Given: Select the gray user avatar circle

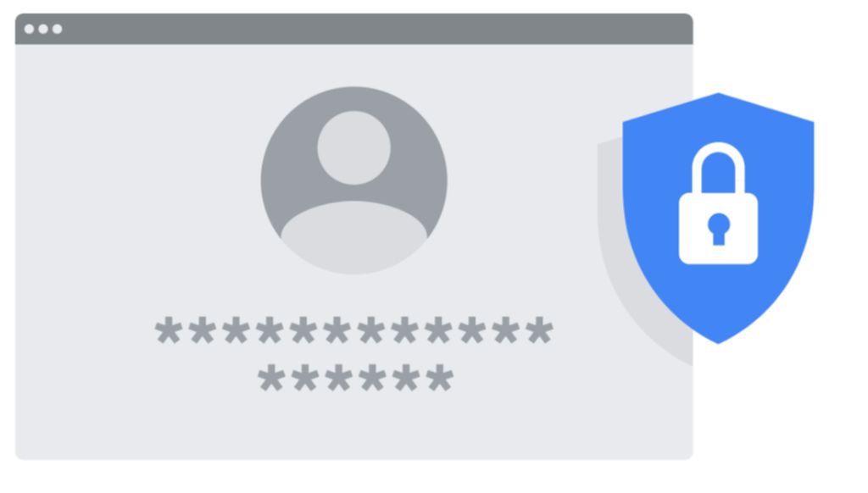Looking at the screenshot, I should click(x=354, y=180).
